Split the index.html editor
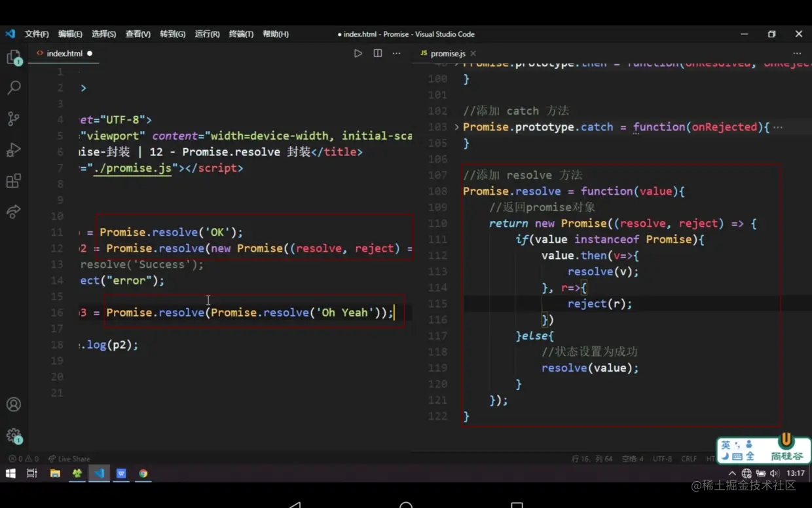This screenshot has height=508, width=812. tap(378, 54)
